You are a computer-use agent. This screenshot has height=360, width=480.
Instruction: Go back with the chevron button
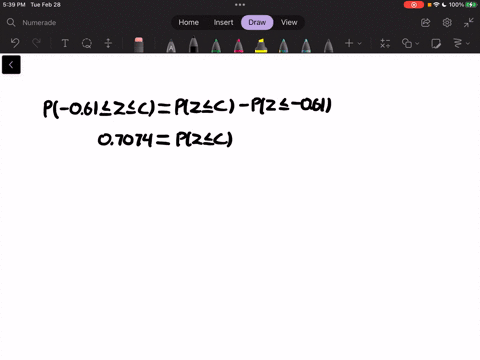[11, 65]
